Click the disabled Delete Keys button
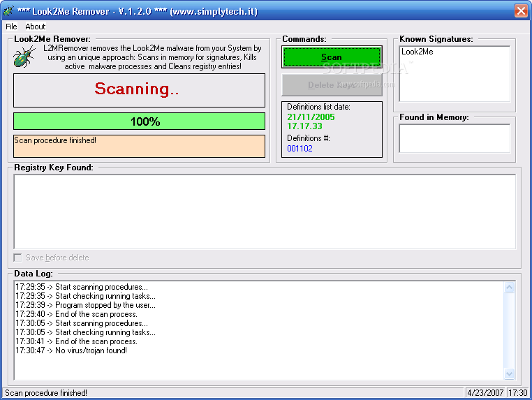 tap(332, 85)
